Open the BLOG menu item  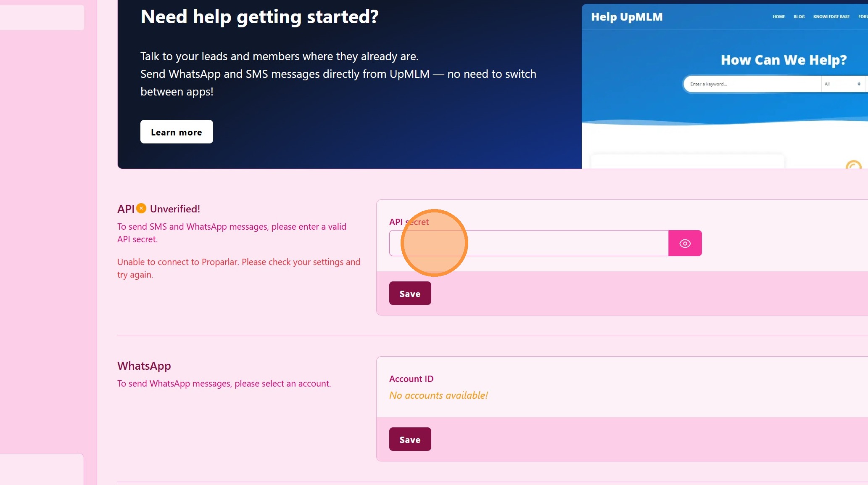[799, 17]
